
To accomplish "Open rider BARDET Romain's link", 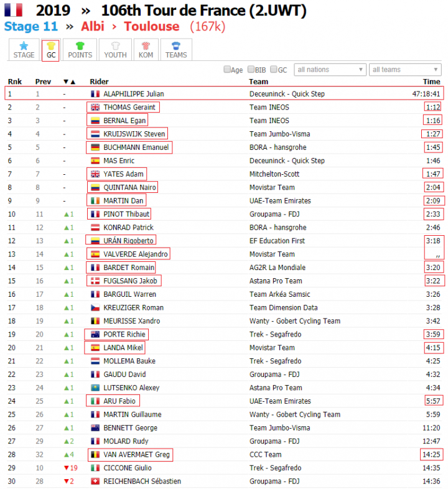I will click(x=129, y=268).
